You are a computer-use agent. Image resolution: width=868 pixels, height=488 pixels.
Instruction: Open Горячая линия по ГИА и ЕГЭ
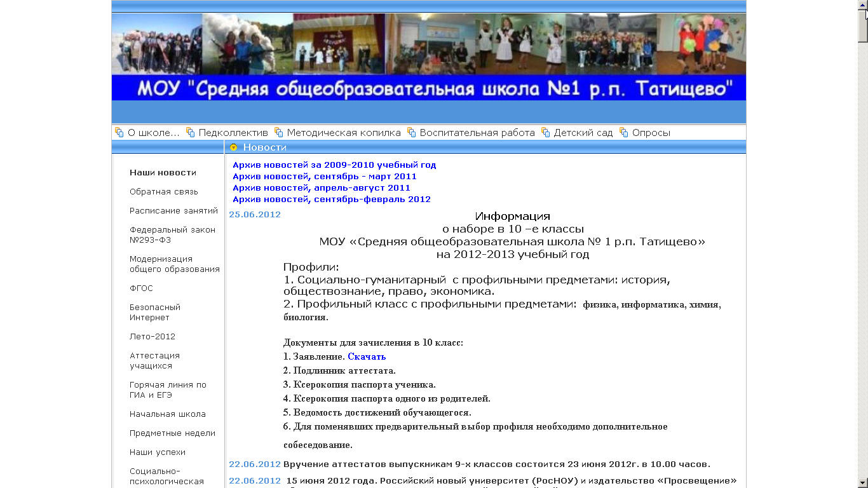pyautogui.click(x=168, y=390)
